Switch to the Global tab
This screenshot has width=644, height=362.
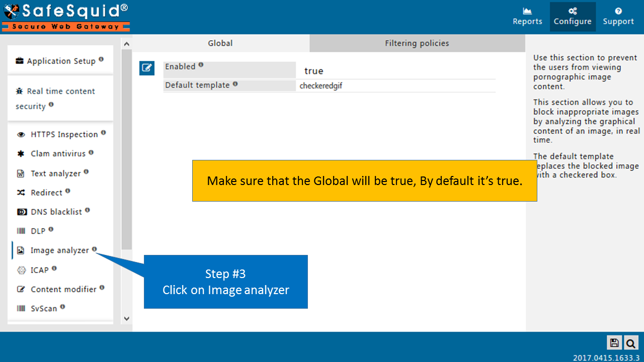220,43
